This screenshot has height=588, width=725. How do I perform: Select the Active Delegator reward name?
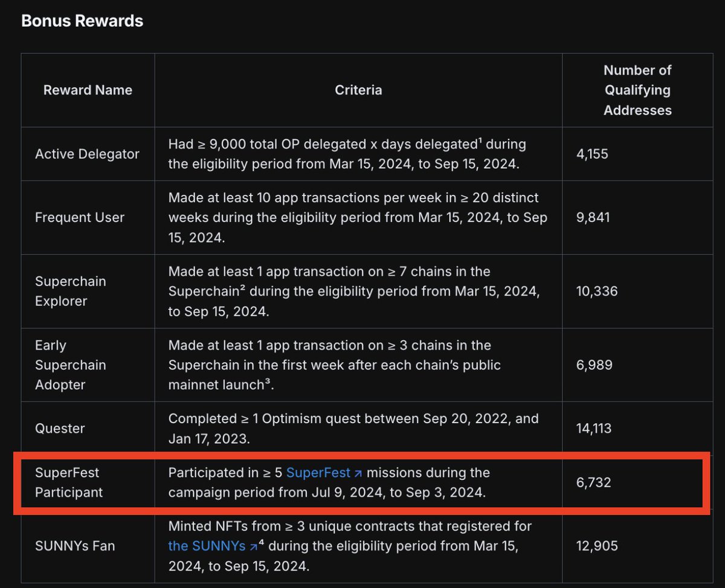(x=87, y=155)
